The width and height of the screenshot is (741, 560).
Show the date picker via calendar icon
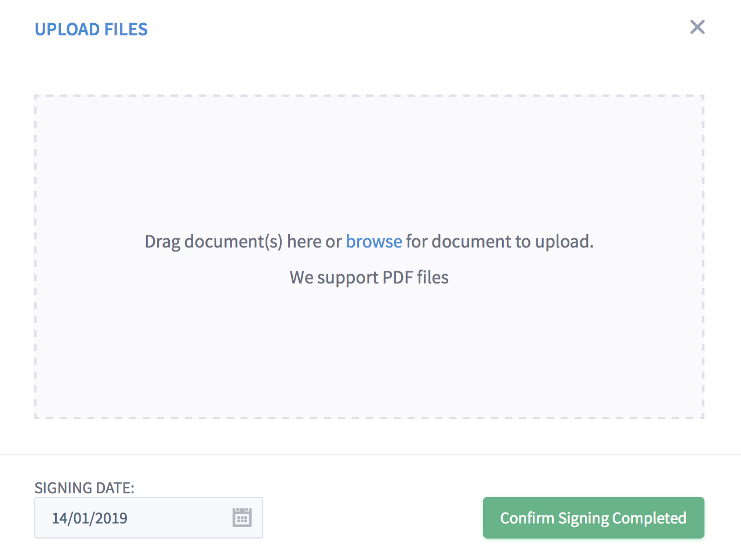(x=242, y=517)
